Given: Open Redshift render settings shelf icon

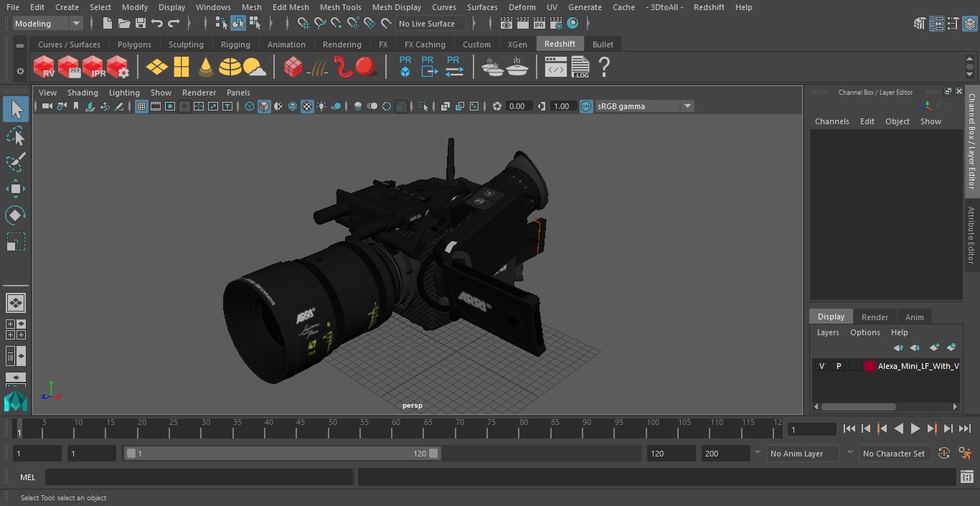Looking at the screenshot, I should (x=118, y=67).
